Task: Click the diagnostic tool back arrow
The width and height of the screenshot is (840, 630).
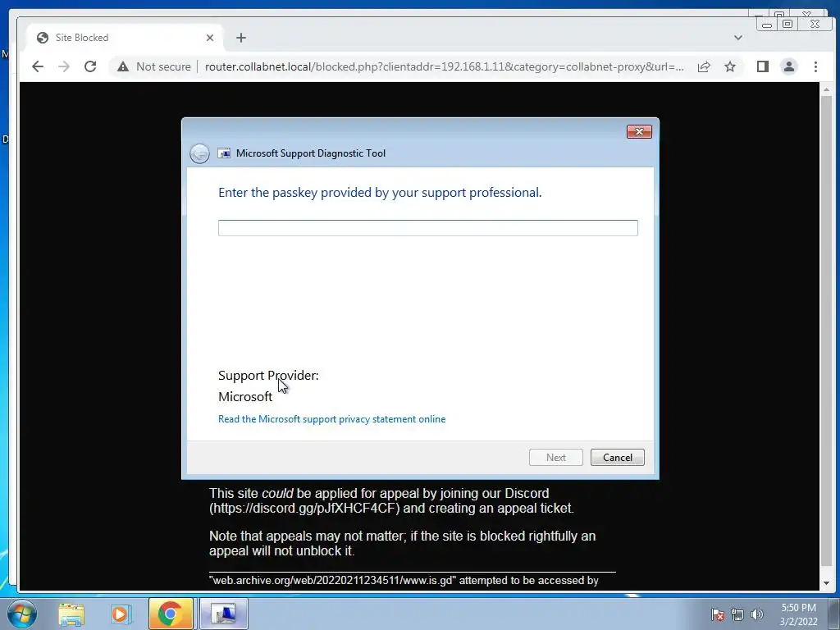Action: click(199, 153)
